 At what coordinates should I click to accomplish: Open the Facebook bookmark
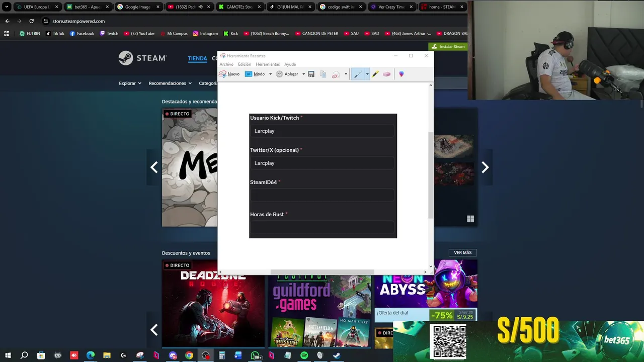point(82,34)
